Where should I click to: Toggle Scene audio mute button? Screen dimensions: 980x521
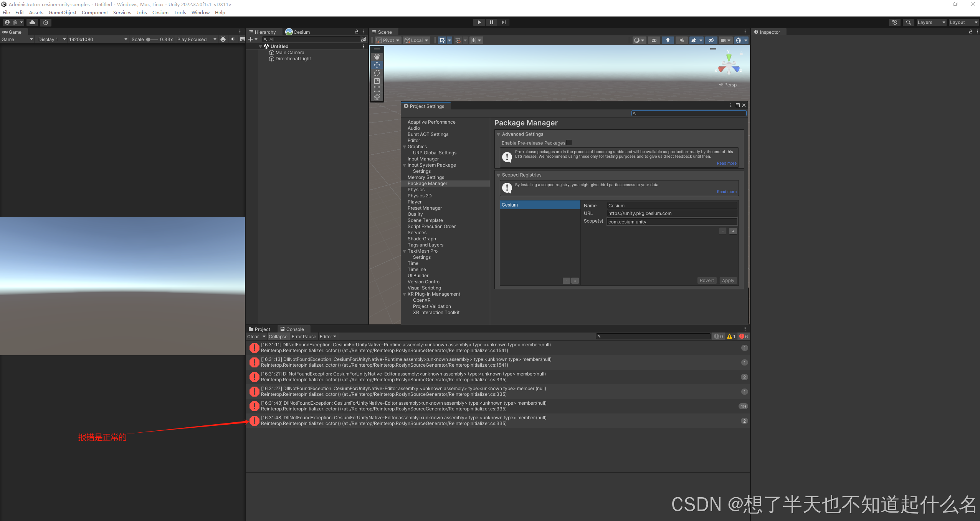click(682, 40)
